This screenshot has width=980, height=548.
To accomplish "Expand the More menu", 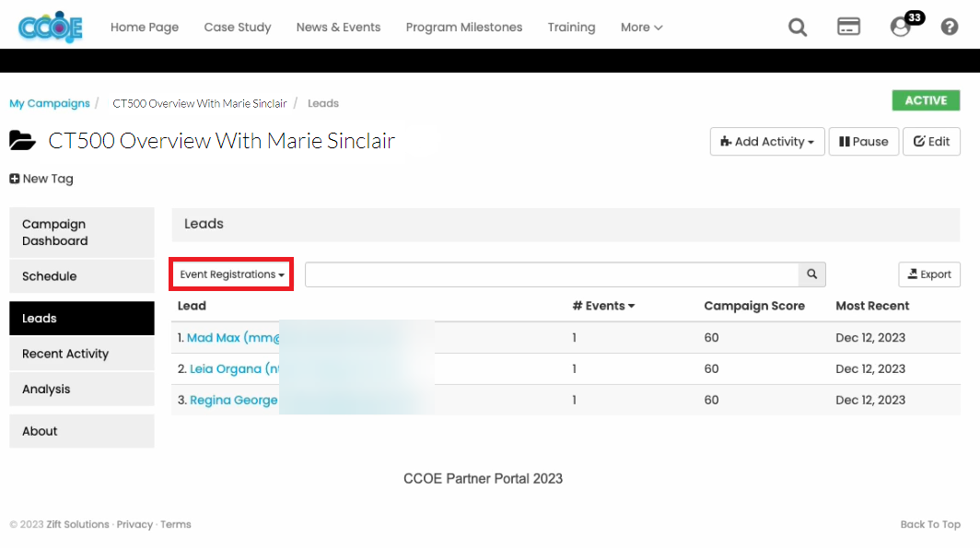I will [641, 27].
